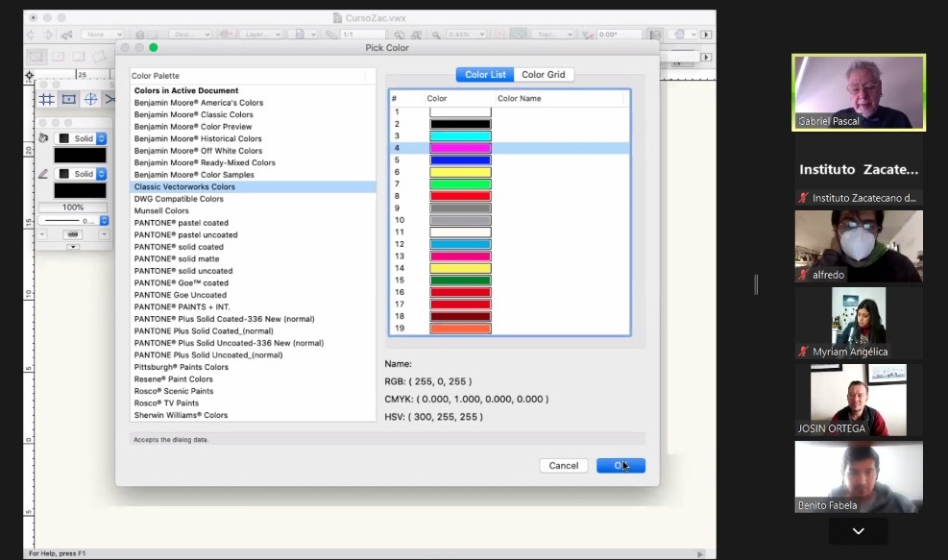Click the render mode icon in toolbar
948x560 pixels.
pos(679,35)
